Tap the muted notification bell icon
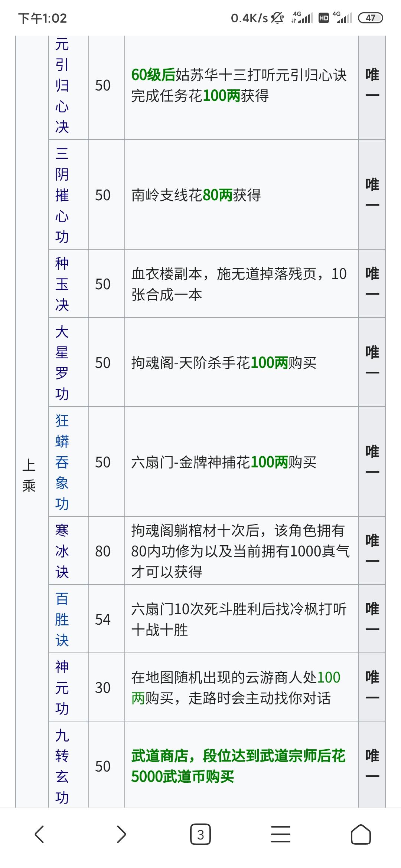 pos(277,18)
